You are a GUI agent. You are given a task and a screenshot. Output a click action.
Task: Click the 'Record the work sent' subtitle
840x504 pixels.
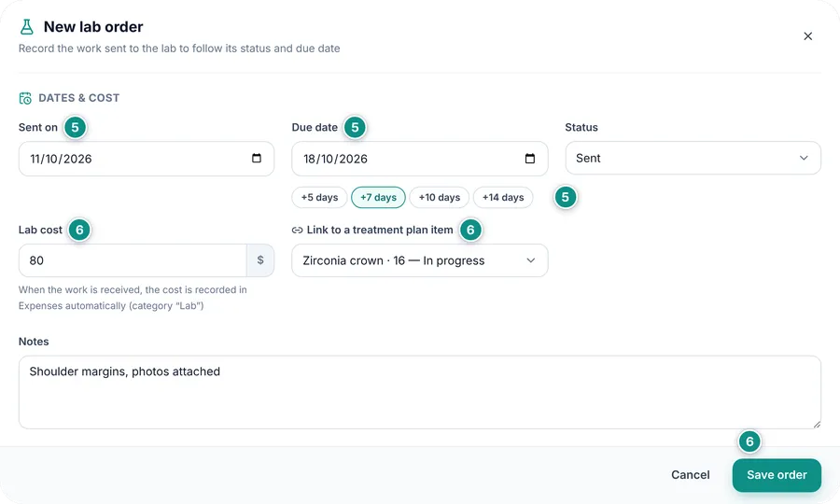pos(179,49)
